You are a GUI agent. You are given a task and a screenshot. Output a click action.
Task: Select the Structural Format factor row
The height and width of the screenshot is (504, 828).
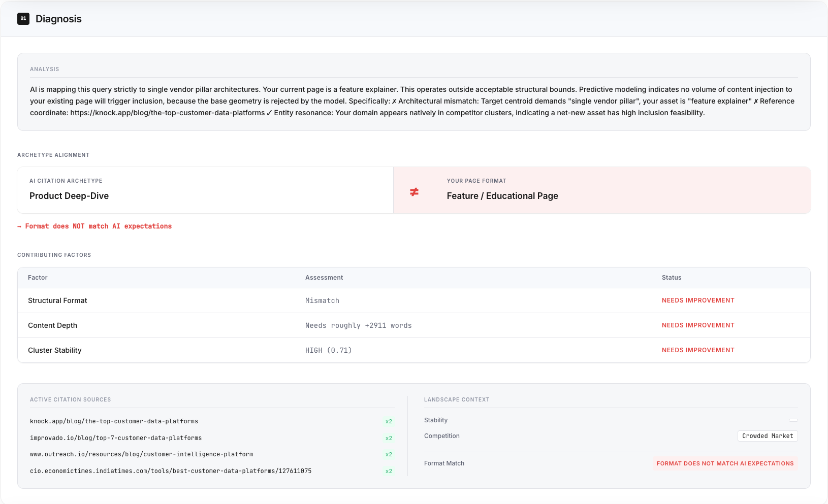point(57,300)
